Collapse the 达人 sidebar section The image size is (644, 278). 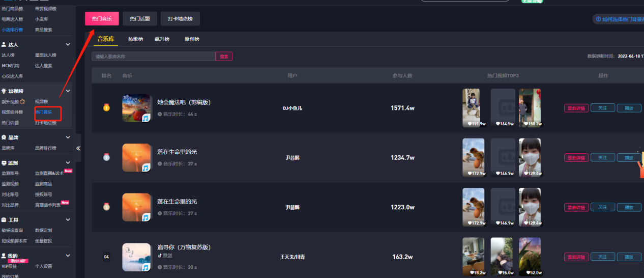pyautogui.click(x=68, y=45)
